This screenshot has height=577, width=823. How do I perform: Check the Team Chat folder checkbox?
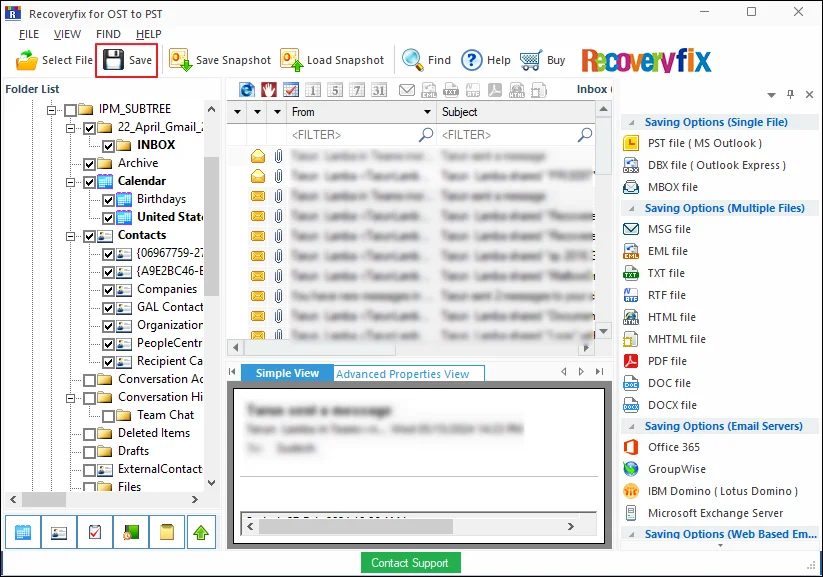109,416
